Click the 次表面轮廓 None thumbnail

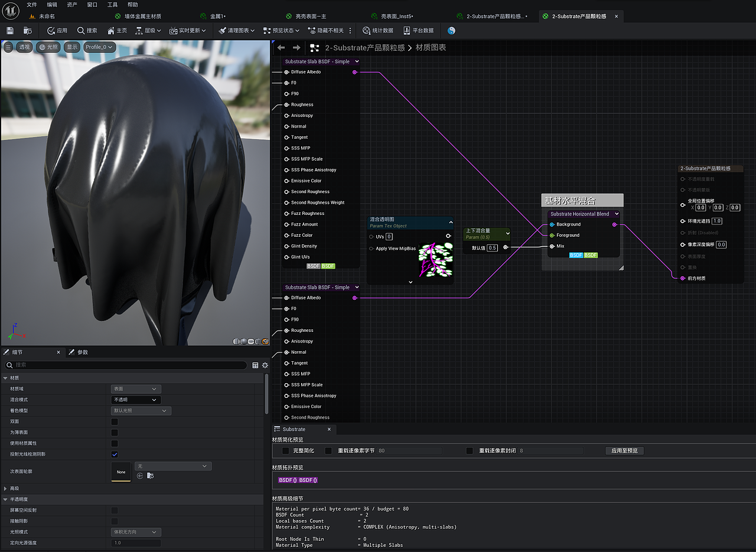[x=121, y=472]
